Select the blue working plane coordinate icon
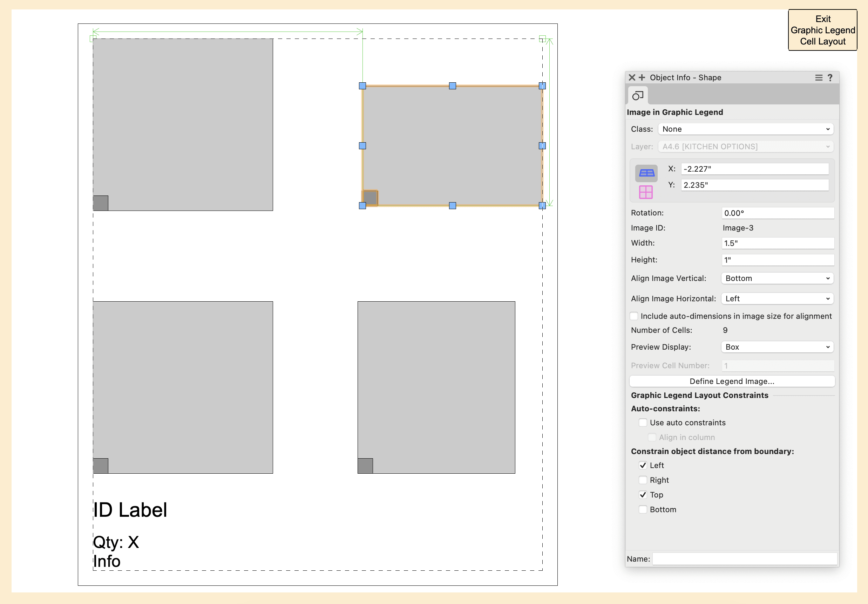The height and width of the screenshot is (604, 868). (646, 173)
